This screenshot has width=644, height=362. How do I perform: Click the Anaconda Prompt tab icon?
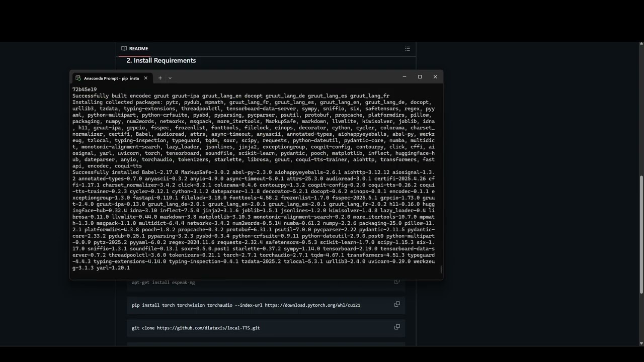click(78, 78)
